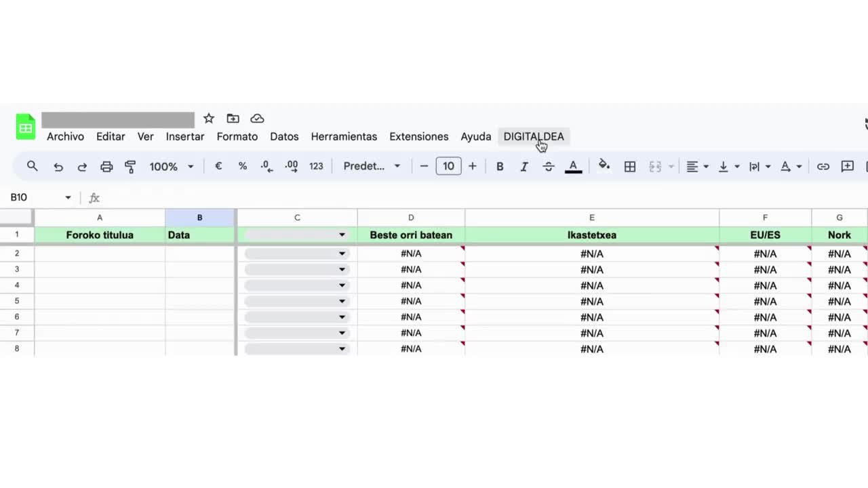Viewport: 868px width, 488px height.
Task: Format as currency with euro icon
Action: 218,166
